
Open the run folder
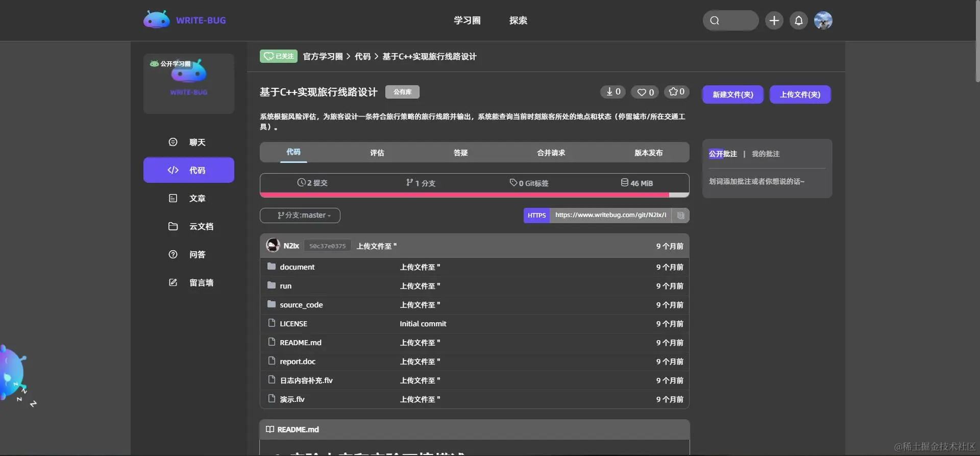pos(286,286)
